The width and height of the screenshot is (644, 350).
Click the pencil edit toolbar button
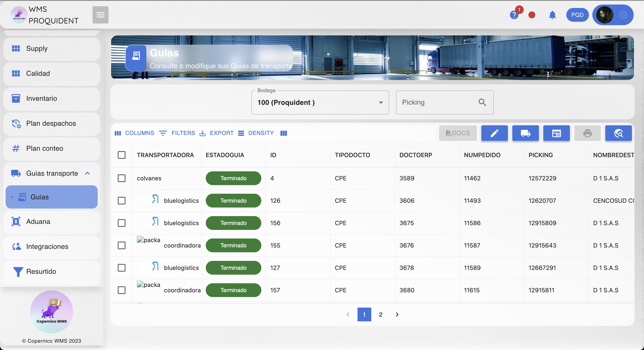coord(494,133)
